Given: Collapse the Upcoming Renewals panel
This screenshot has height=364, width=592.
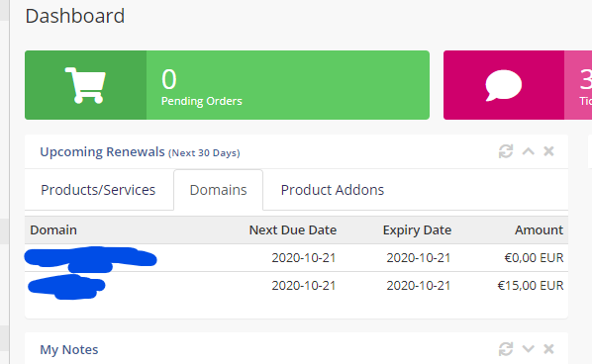Looking at the screenshot, I should 529,151.
